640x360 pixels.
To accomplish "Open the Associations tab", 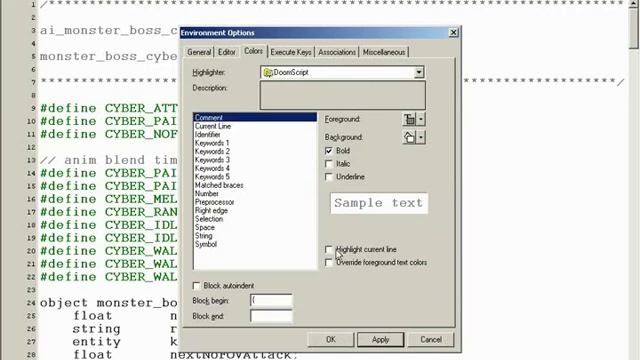I will (x=337, y=52).
